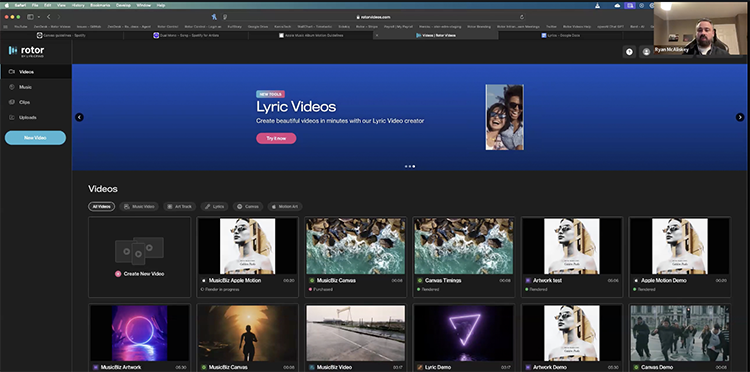Image resolution: width=750 pixels, height=372 pixels.
Task: Open the Bookmarks menu
Action: 100,5
